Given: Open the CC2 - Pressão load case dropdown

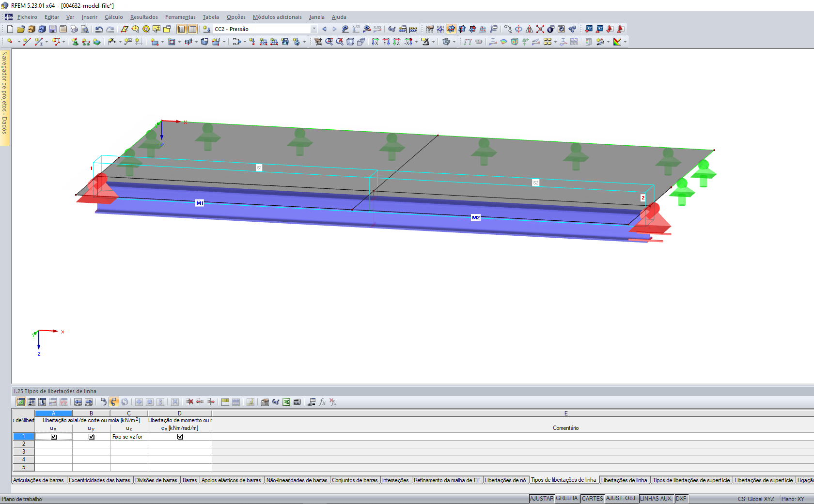Looking at the screenshot, I should [314, 29].
